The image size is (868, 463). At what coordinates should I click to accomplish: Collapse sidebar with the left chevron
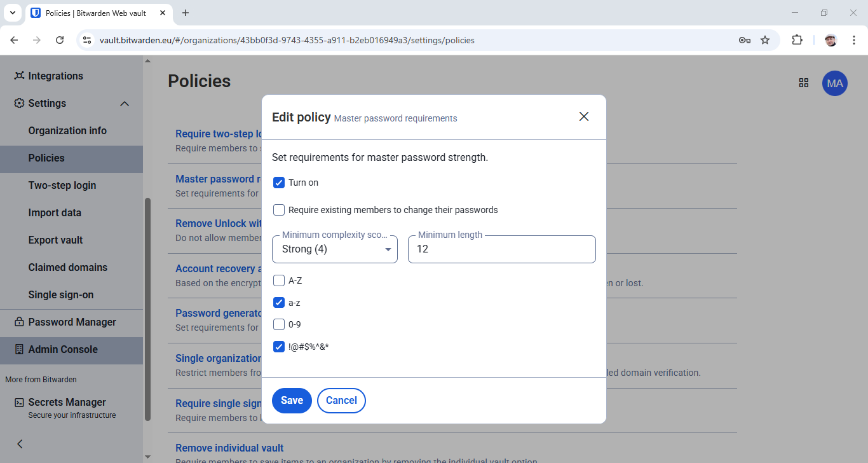(x=20, y=444)
